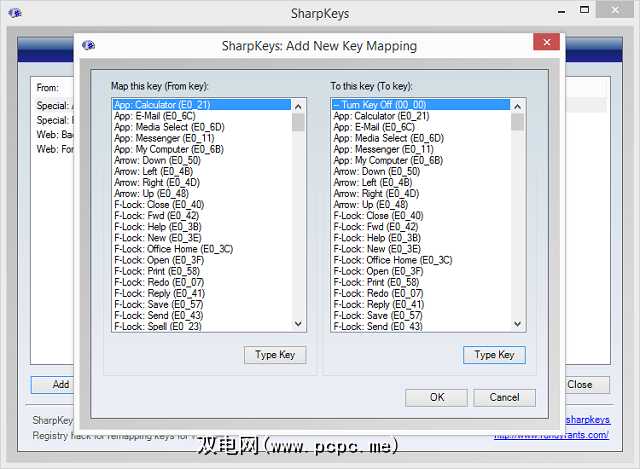
Task: Select App: Calculator (E0_21) in From list
Action: (x=202, y=105)
